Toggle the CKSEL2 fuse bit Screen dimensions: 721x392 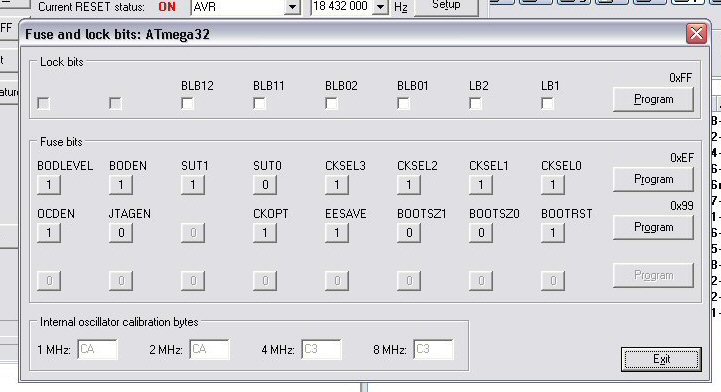point(409,185)
